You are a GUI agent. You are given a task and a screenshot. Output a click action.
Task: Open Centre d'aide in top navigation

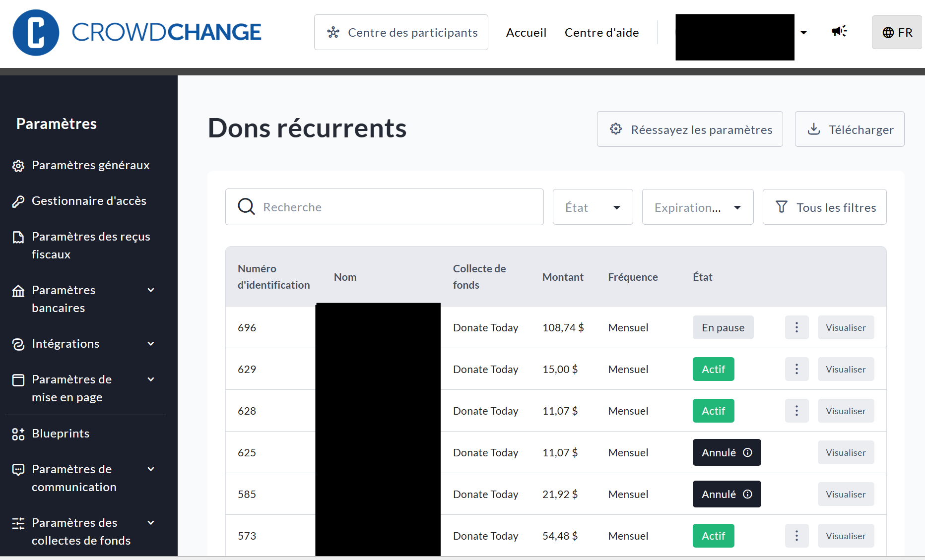(601, 33)
